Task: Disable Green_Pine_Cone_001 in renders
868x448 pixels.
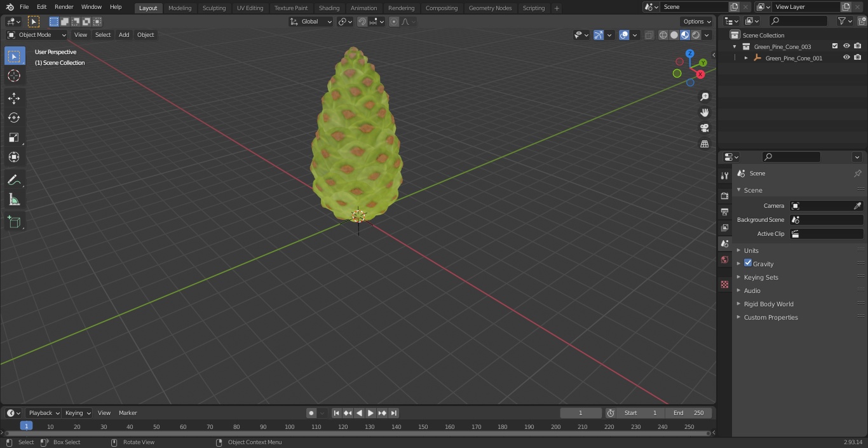Action: pyautogui.click(x=858, y=58)
